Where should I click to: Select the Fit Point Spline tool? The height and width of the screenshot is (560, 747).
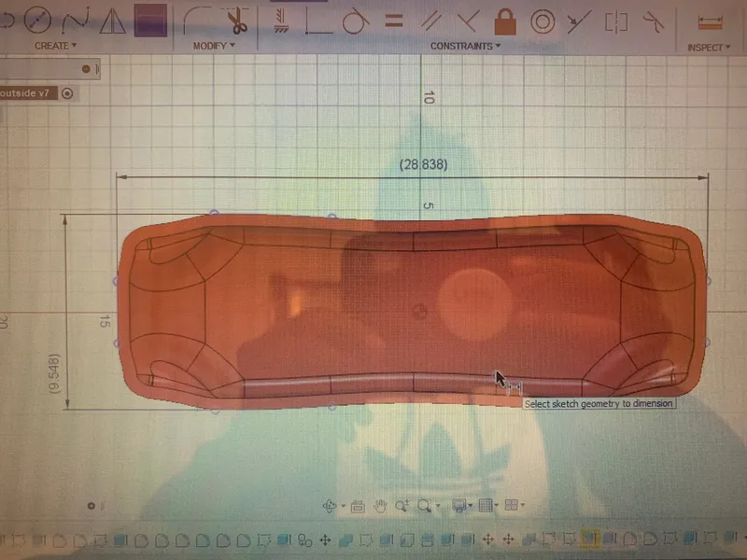coord(76,21)
